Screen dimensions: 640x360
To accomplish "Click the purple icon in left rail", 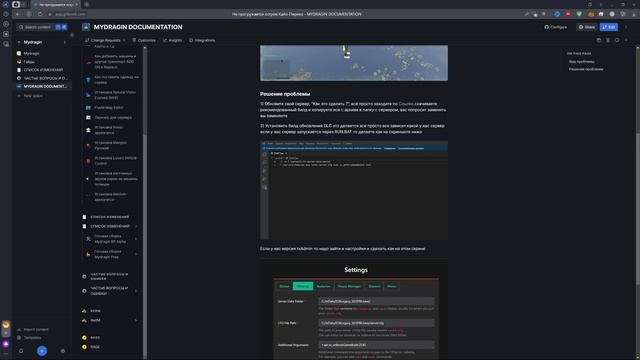I will [x=6, y=344].
